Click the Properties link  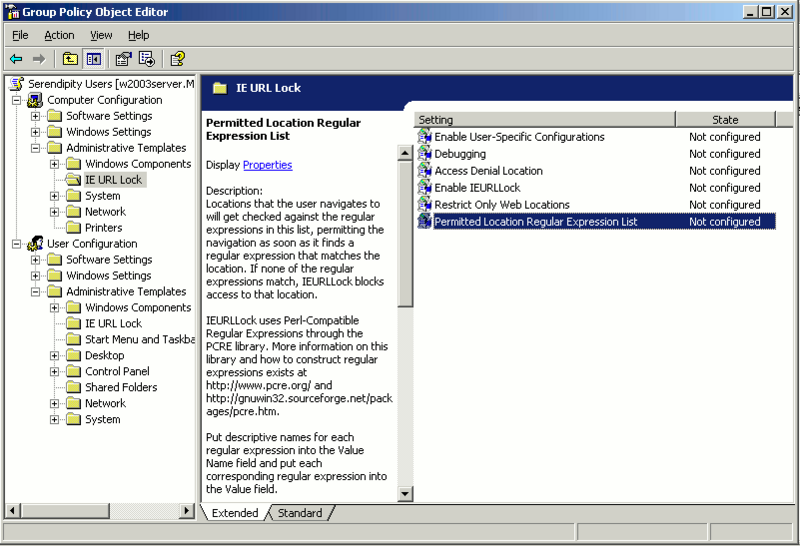pos(267,165)
